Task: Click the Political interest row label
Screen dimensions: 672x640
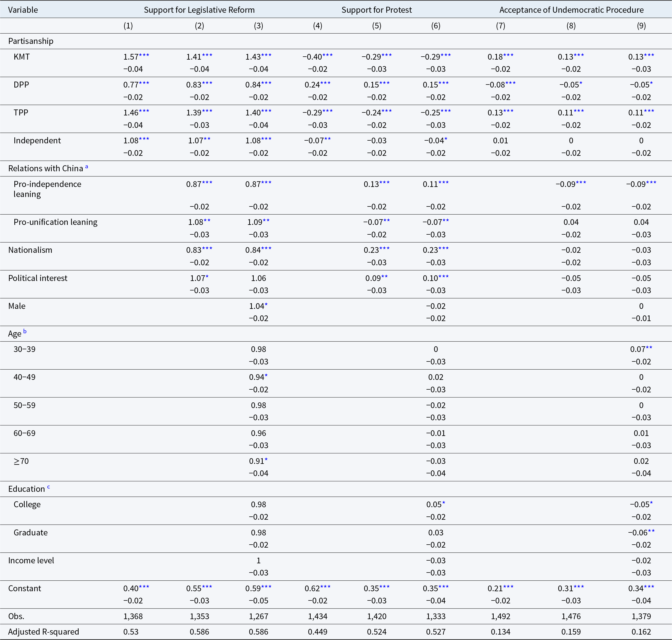Action: click(37, 278)
